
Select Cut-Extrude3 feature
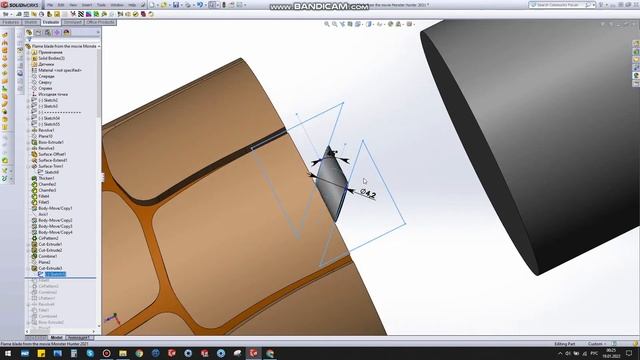point(50,268)
